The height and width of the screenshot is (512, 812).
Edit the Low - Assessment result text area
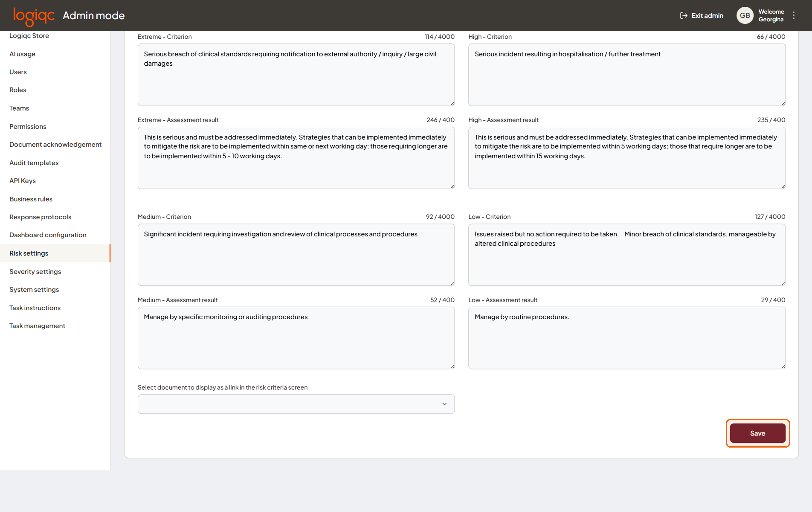point(627,338)
